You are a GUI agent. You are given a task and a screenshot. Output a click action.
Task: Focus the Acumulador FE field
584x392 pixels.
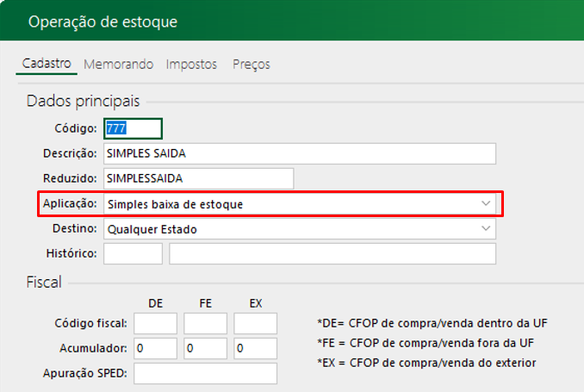[205, 348]
